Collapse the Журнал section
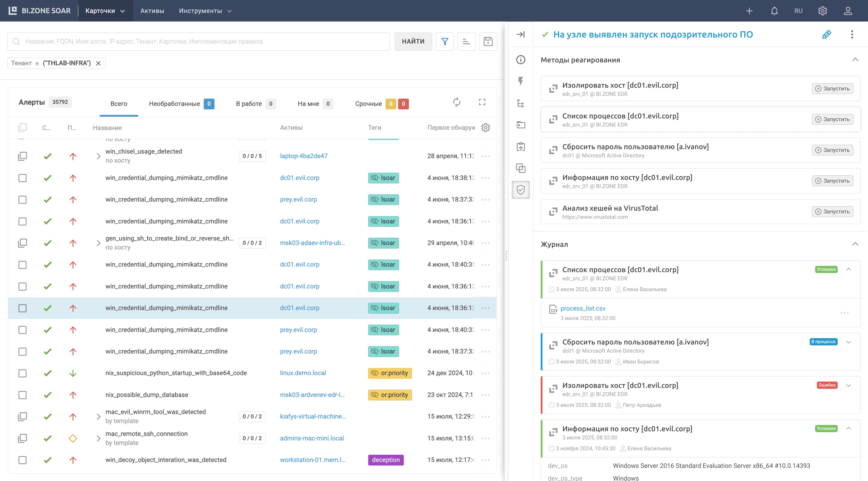This screenshot has width=868, height=481. coord(855,244)
